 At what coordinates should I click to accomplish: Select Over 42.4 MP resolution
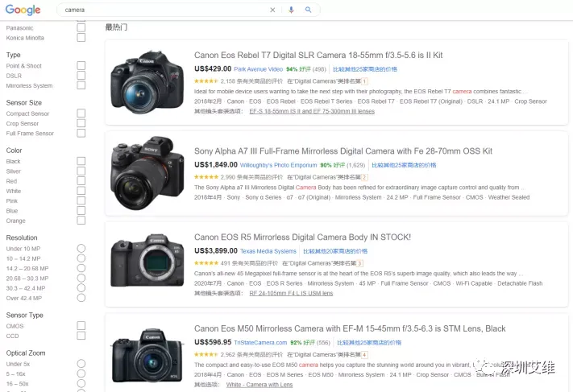81,298
